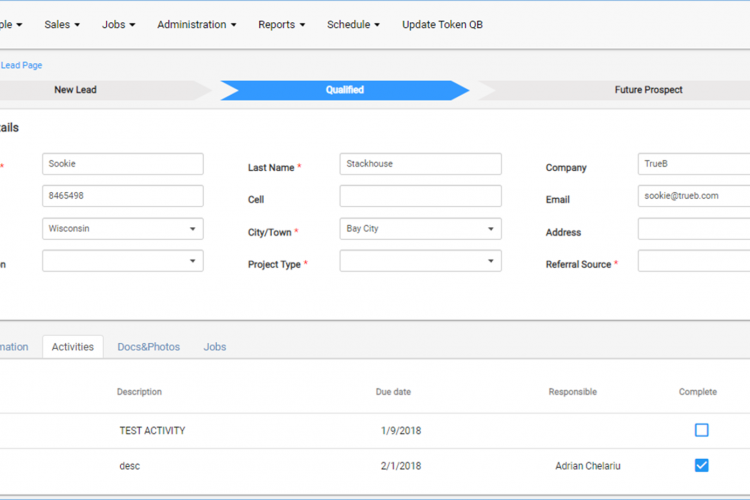Switch to the Docs&Photos tab
Screen dimensions: 750x500
(148, 347)
